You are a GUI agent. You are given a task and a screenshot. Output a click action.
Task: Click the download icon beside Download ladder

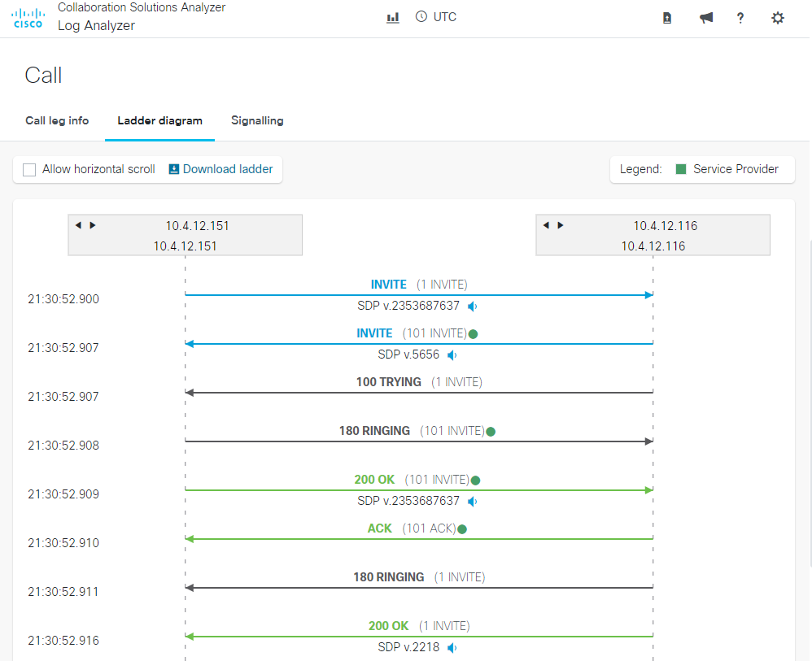point(174,169)
